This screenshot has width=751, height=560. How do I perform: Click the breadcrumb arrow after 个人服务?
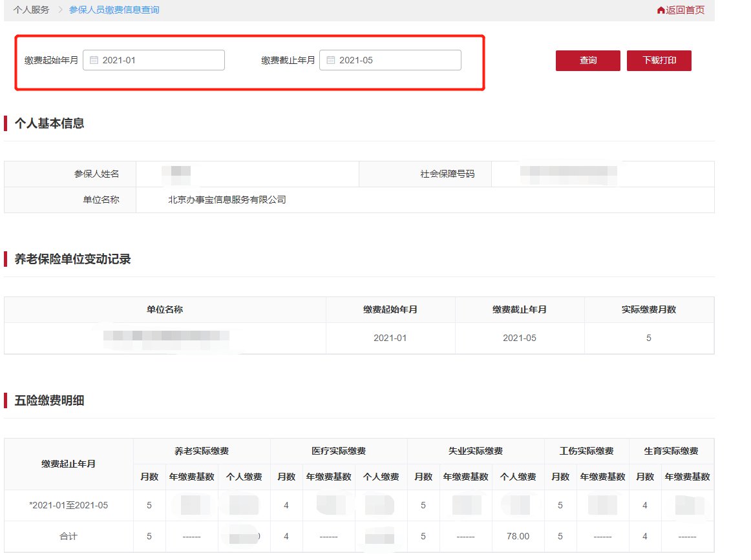coord(59,10)
